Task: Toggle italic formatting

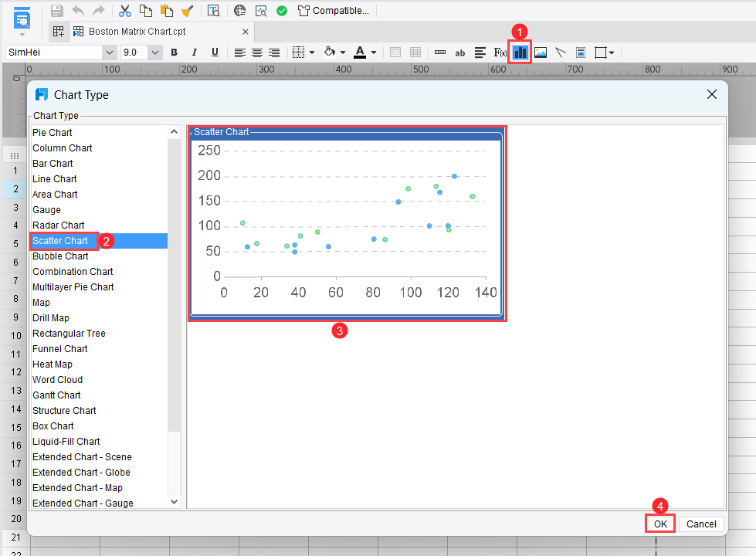Action: [195, 53]
